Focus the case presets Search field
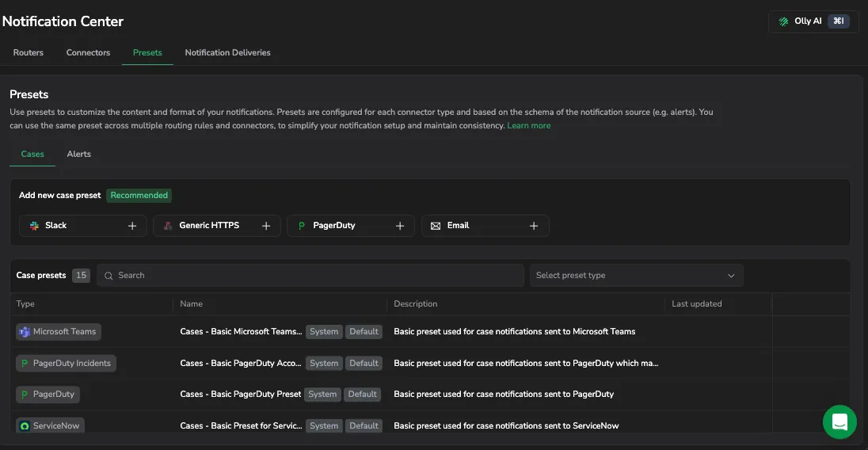The height and width of the screenshot is (450, 868). 310,275
